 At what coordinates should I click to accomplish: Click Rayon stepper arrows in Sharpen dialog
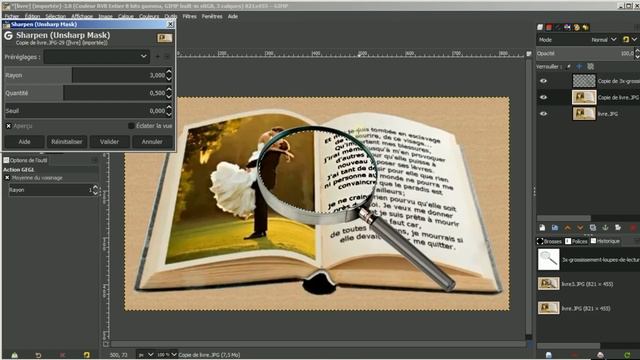[169, 75]
